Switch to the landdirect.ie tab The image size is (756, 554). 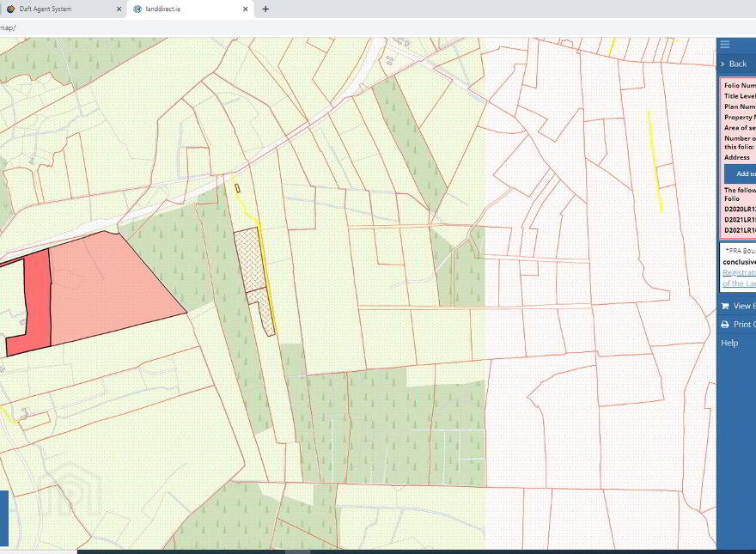(190, 9)
